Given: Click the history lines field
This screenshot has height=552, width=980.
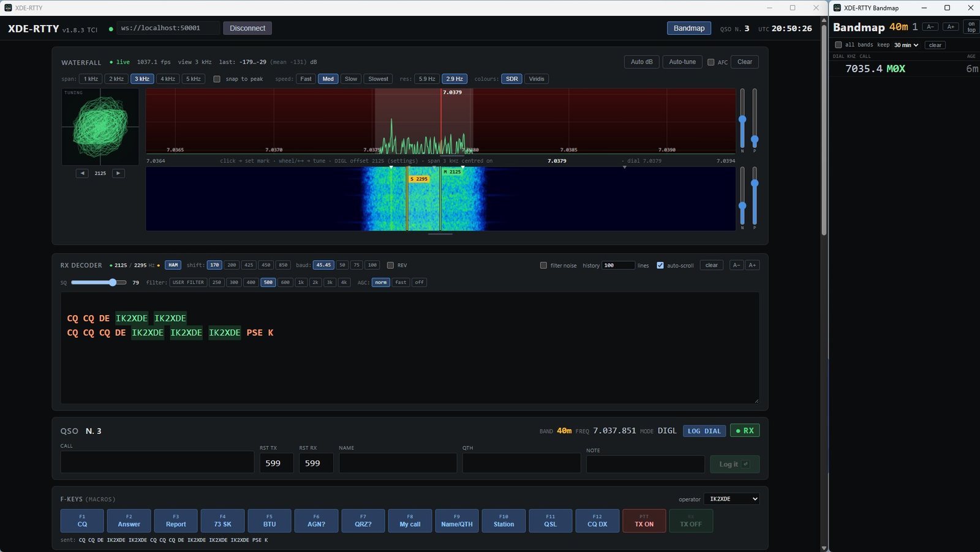Looking at the screenshot, I should tap(618, 265).
